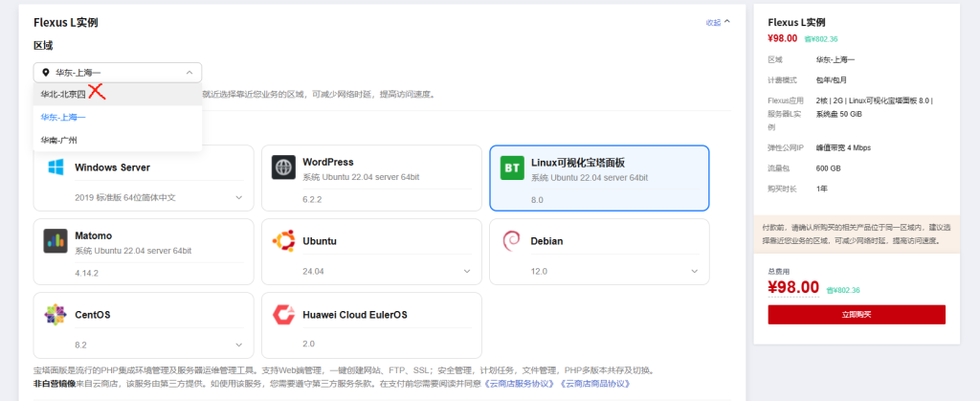Click the 包年/包月 billing mode value

coord(832,80)
